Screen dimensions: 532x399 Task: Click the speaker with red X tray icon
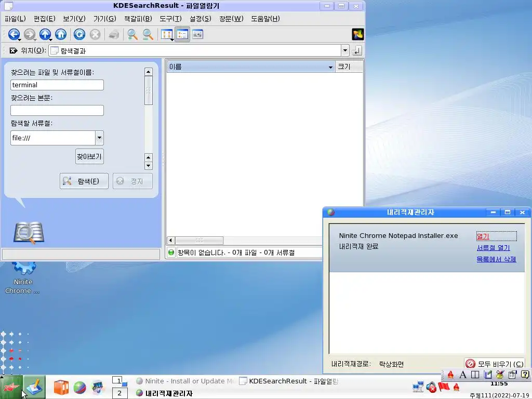pyautogui.click(x=431, y=387)
